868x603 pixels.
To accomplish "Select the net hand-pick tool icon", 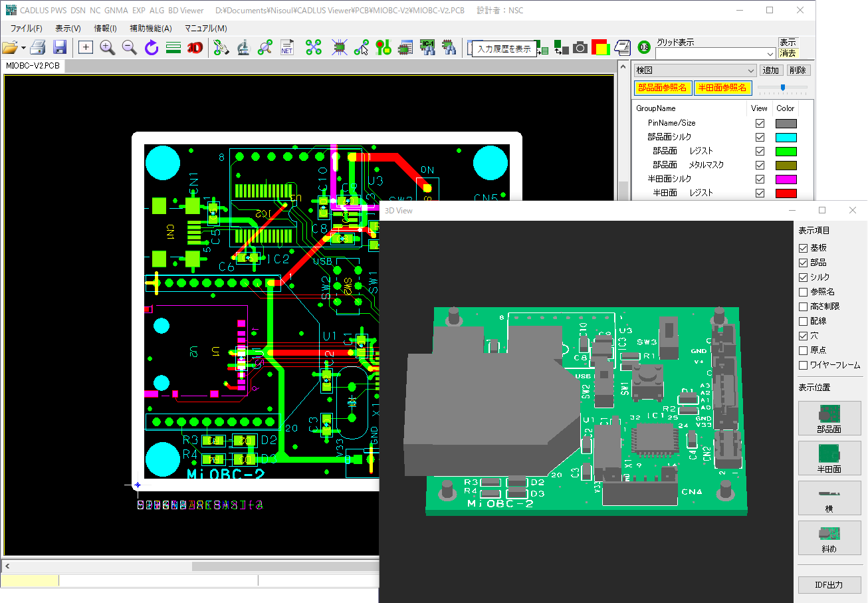I will [x=221, y=47].
